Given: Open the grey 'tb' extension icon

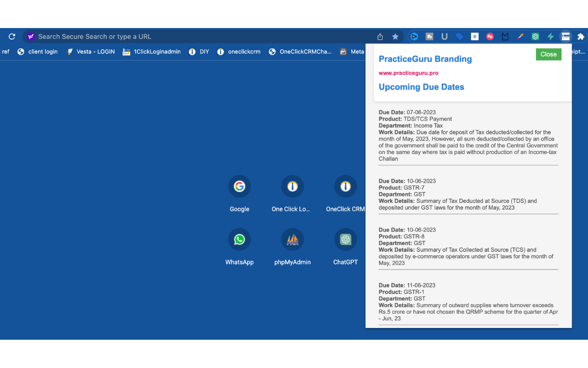Looking at the screenshot, I should (x=430, y=36).
